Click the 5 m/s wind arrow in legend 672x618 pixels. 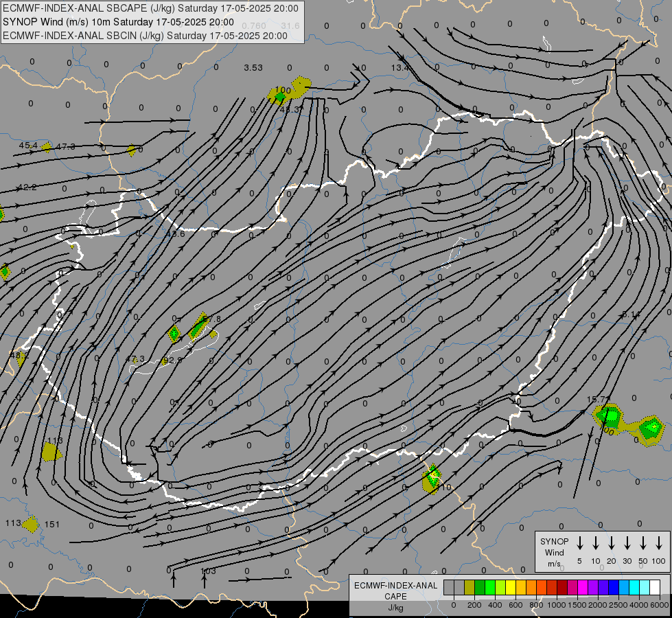579,543
